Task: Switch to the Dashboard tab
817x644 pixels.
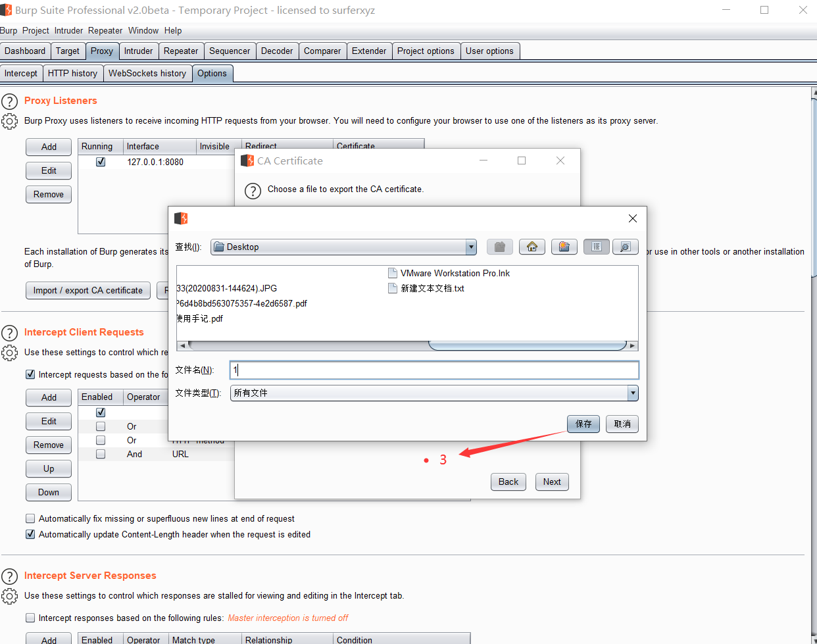Action: pyautogui.click(x=25, y=51)
